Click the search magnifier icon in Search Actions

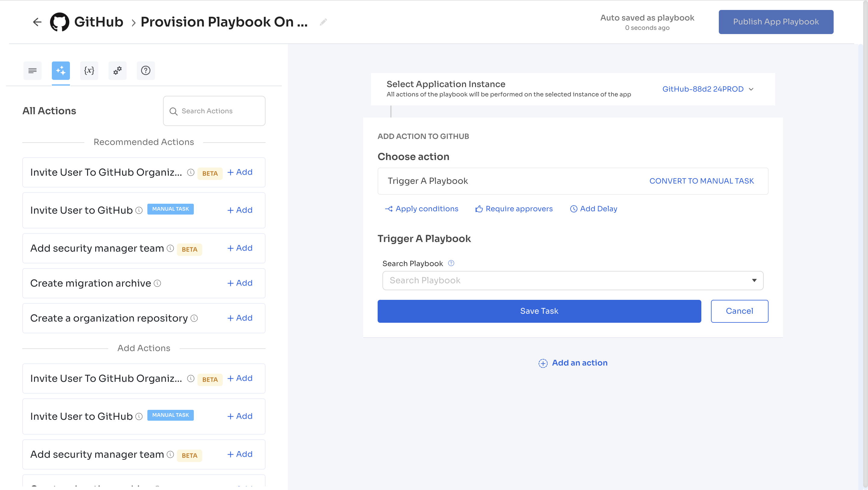173,111
